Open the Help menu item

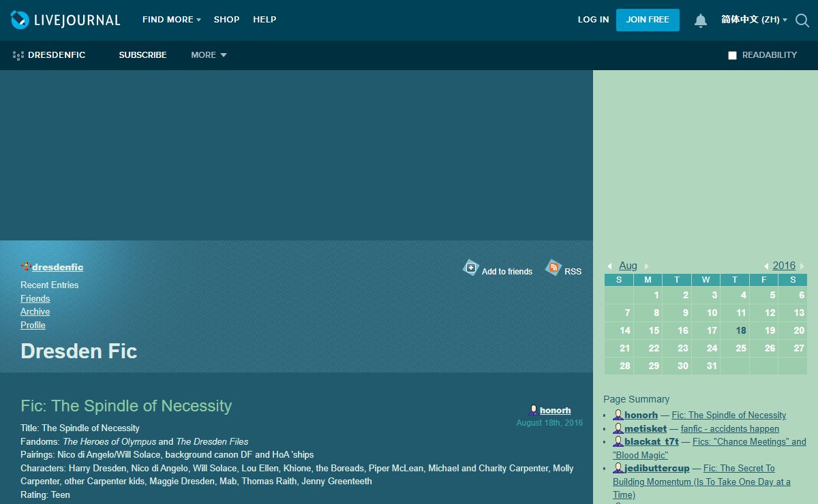[x=264, y=20]
